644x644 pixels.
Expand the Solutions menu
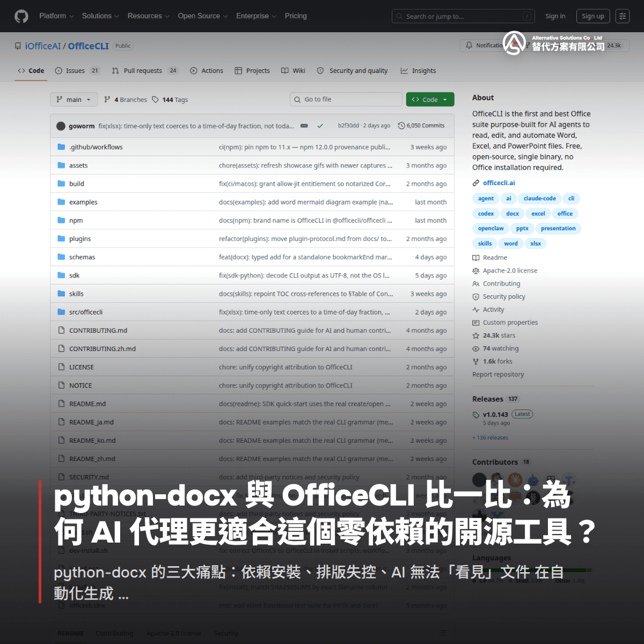coord(100,16)
